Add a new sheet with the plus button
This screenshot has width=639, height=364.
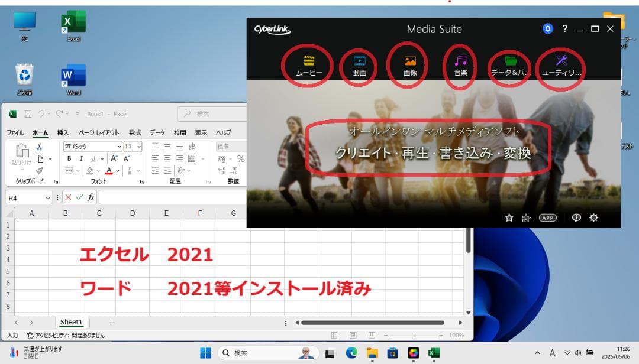point(112,323)
